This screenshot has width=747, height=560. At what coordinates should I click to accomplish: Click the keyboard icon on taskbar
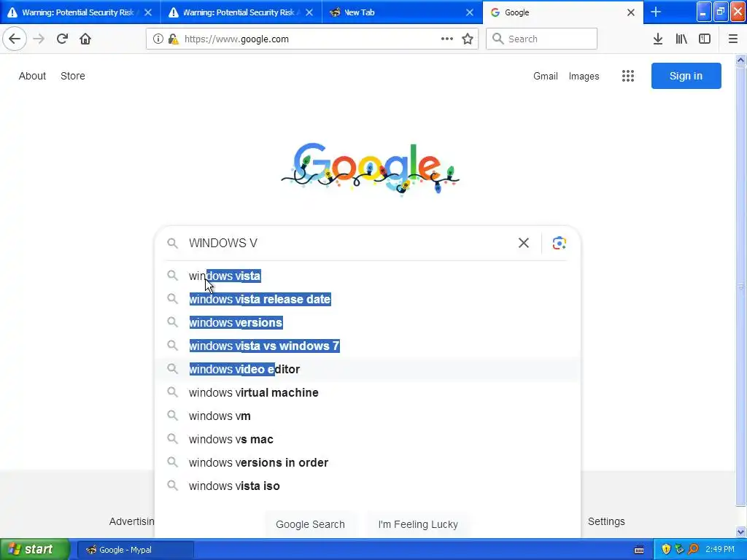639,550
